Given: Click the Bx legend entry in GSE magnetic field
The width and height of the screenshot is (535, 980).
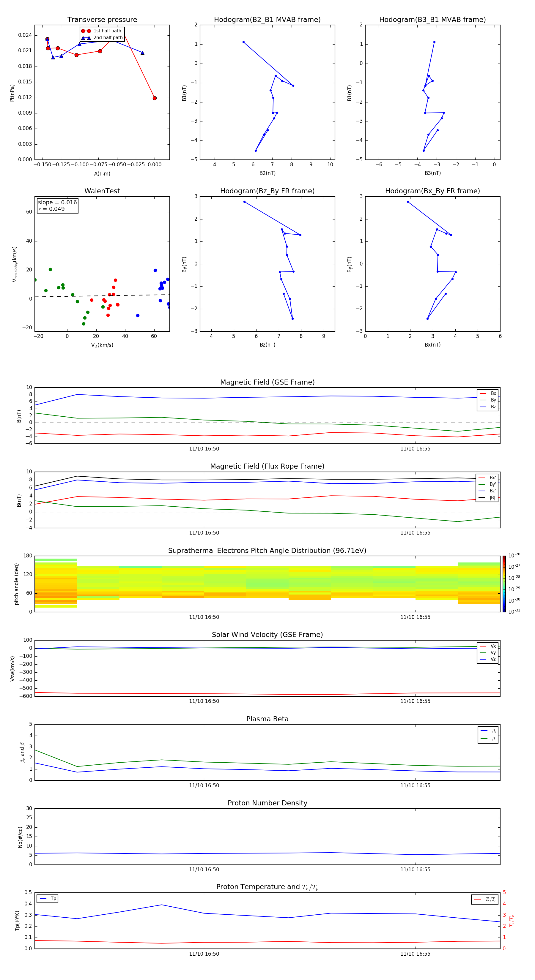Looking at the screenshot, I should (x=488, y=393).
